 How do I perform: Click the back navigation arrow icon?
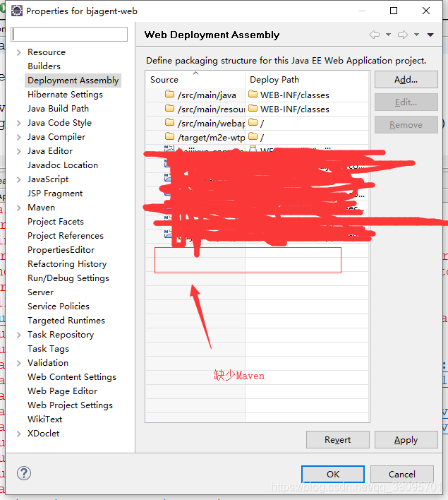375,35
